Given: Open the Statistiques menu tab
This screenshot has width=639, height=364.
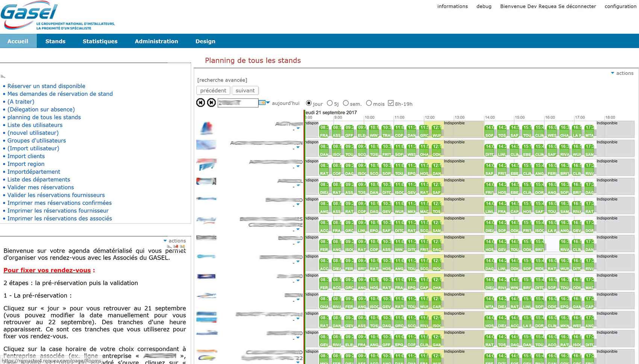Looking at the screenshot, I should pos(100,41).
